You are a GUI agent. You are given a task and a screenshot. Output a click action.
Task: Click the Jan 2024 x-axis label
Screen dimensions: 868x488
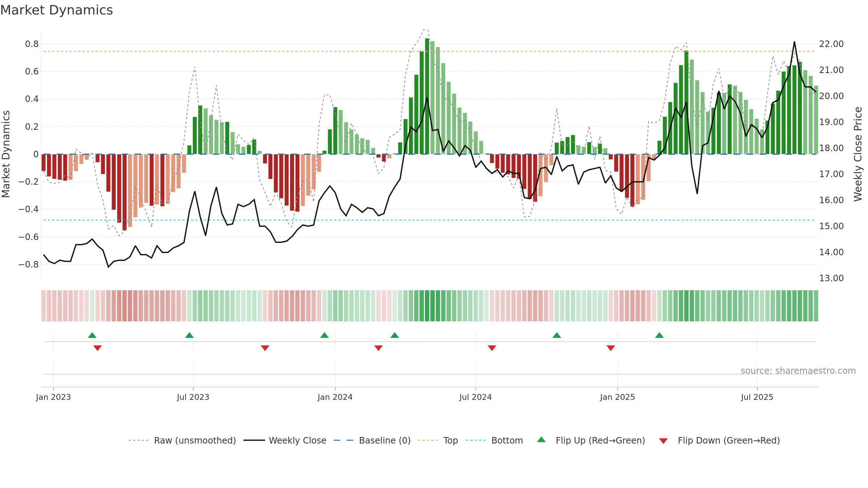coord(335,397)
